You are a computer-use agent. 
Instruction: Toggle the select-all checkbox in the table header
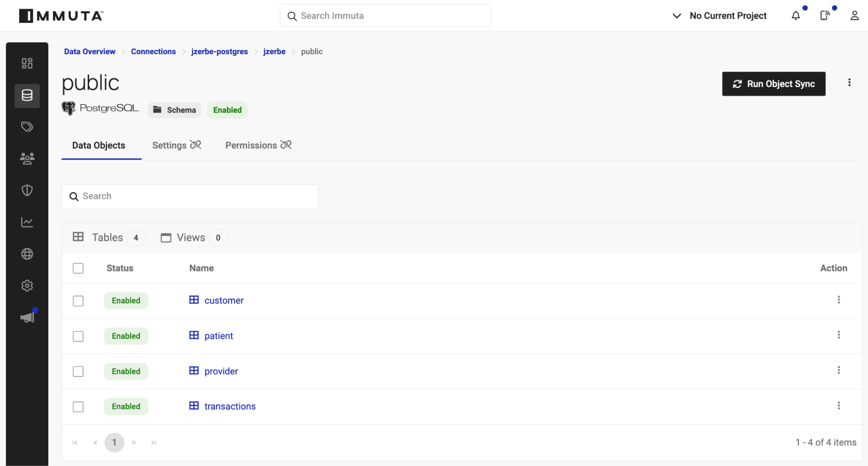point(78,268)
